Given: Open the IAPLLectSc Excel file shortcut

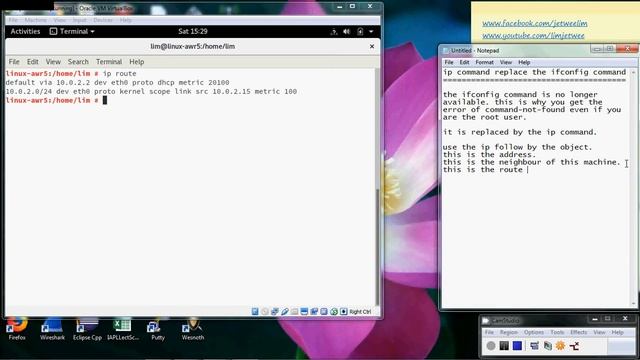Looking at the screenshot, I should [x=122, y=329].
